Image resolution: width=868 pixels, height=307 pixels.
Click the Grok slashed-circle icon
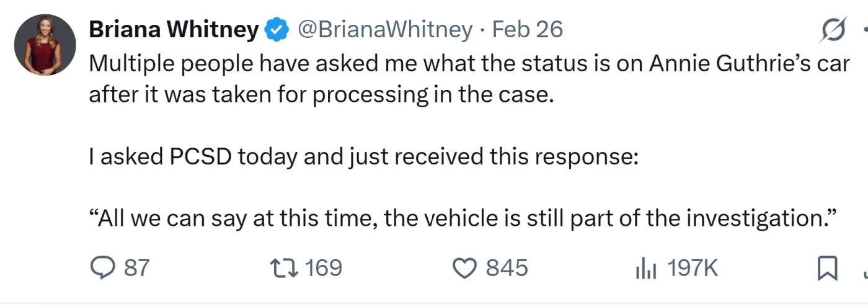(832, 30)
